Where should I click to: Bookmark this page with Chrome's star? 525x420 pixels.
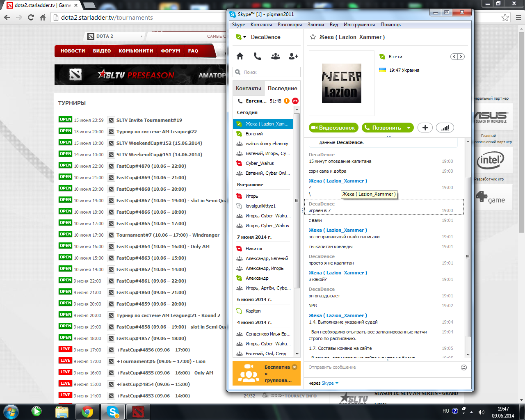tap(505, 18)
